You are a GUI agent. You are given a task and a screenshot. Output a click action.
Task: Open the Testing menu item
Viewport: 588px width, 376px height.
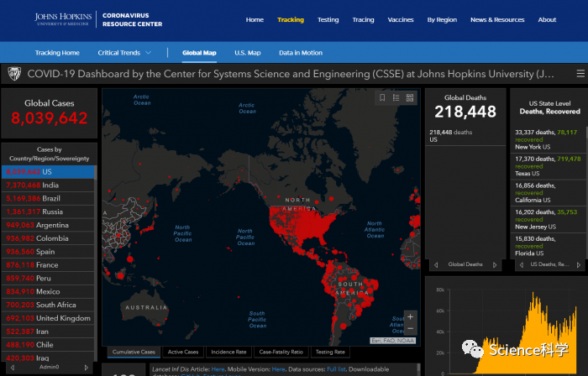328,19
